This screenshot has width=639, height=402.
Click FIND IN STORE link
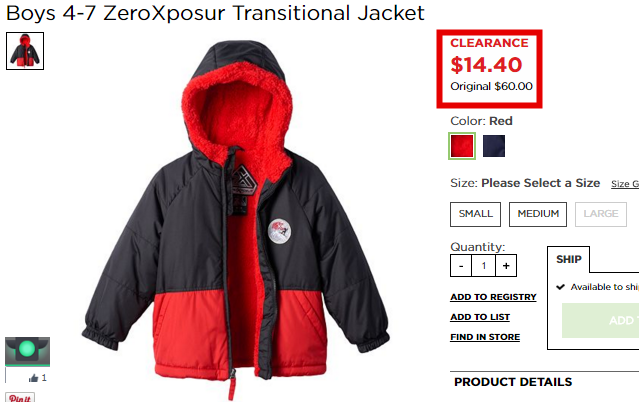click(x=485, y=337)
